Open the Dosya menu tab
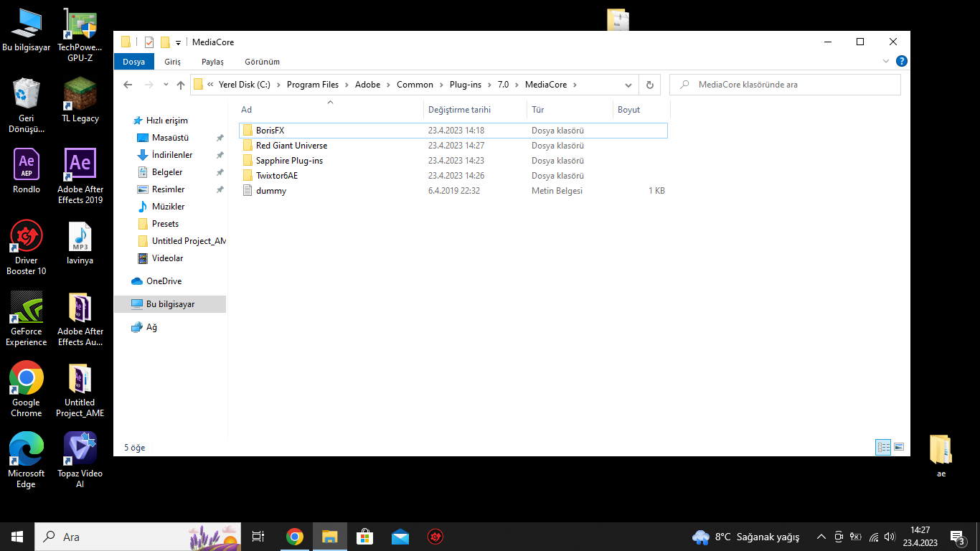This screenshot has width=980, height=551. [133, 62]
